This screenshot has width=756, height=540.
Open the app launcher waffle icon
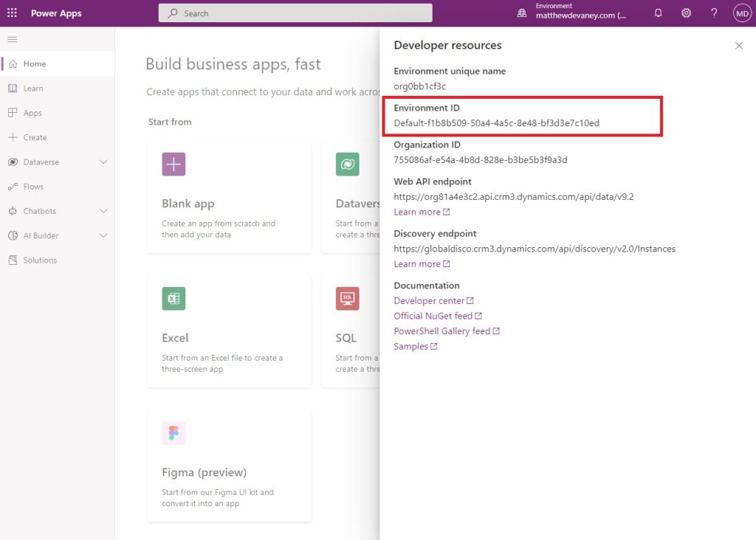pyautogui.click(x=12, y=13)
